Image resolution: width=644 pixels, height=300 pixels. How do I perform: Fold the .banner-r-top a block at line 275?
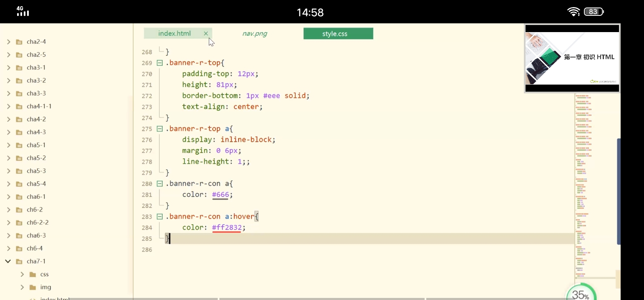coord(159,129)
